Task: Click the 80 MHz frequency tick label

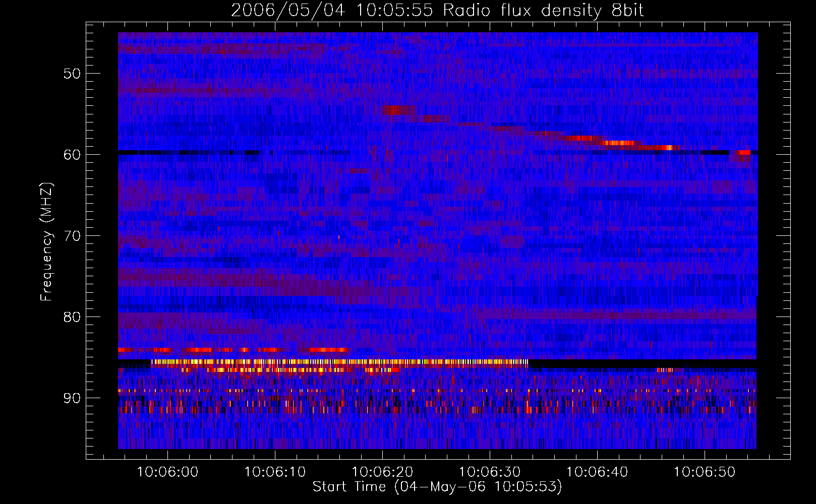Action: click(72, 317)
